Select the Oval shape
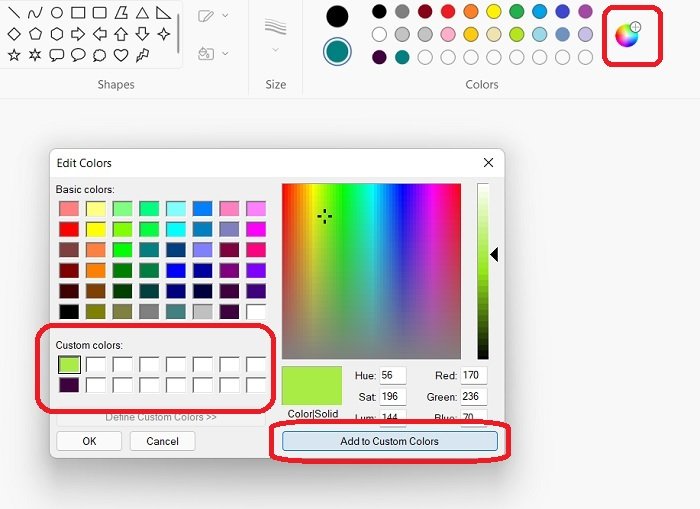 tap(57, 13)
